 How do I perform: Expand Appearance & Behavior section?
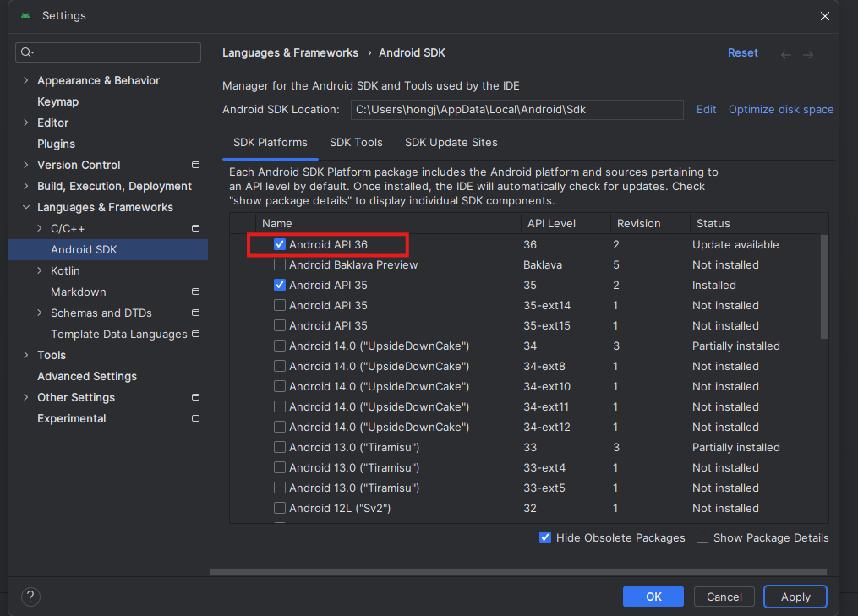point(25,80)
